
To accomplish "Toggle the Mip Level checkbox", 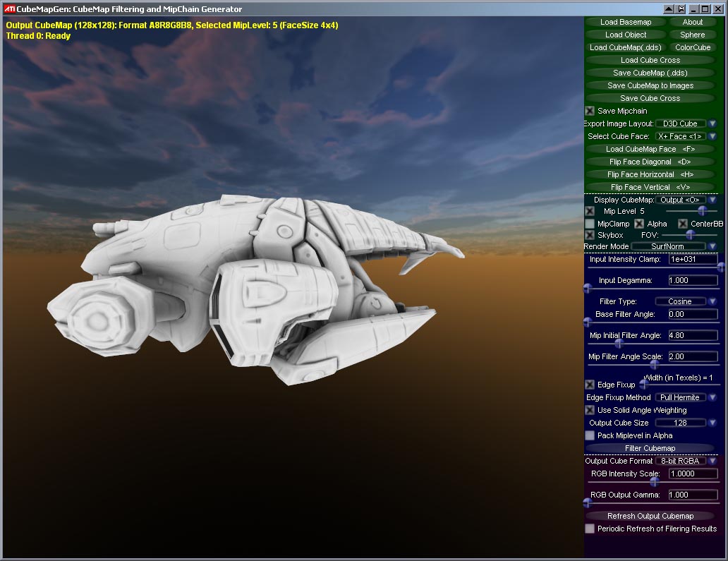I will point(590,211).
